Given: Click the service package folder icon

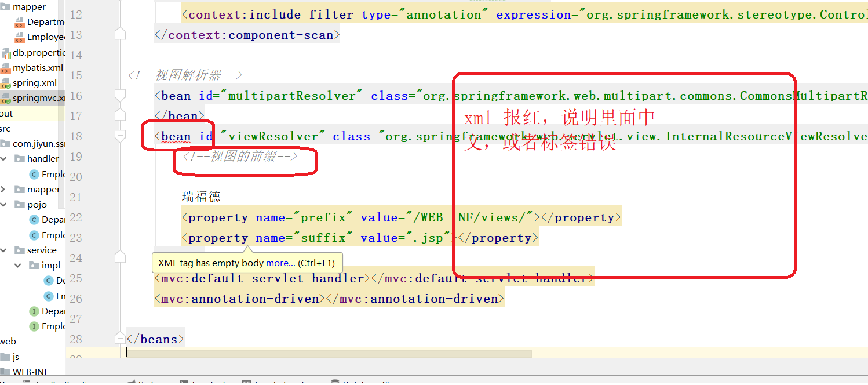Looking at the screenshot, I should pos(20,250).
